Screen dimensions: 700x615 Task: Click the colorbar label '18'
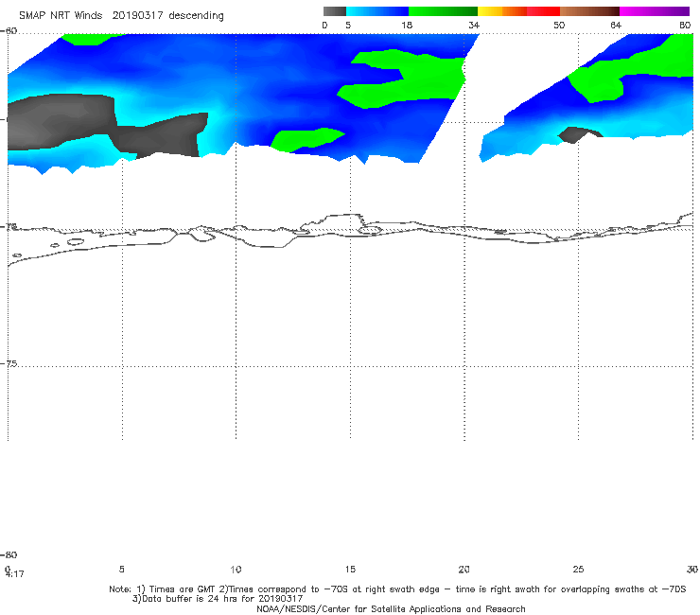(407, 25)
